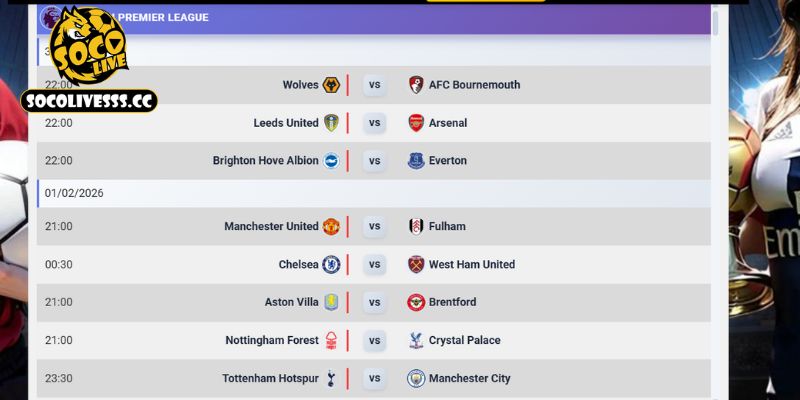The width and height of the screenshot is (800, 400).
Task: Click the Manchester United crest icon
Action: (331, 227)
